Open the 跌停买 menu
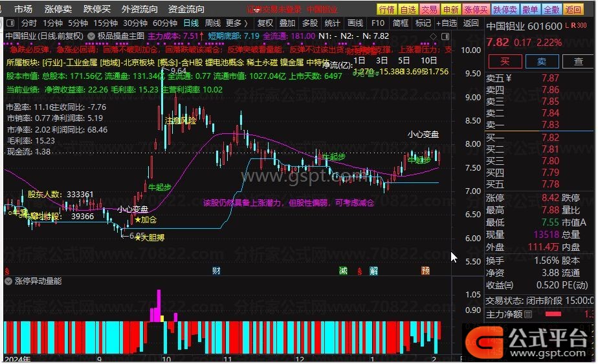This screenshot has width=598, height=364. [x=97, y=9]
